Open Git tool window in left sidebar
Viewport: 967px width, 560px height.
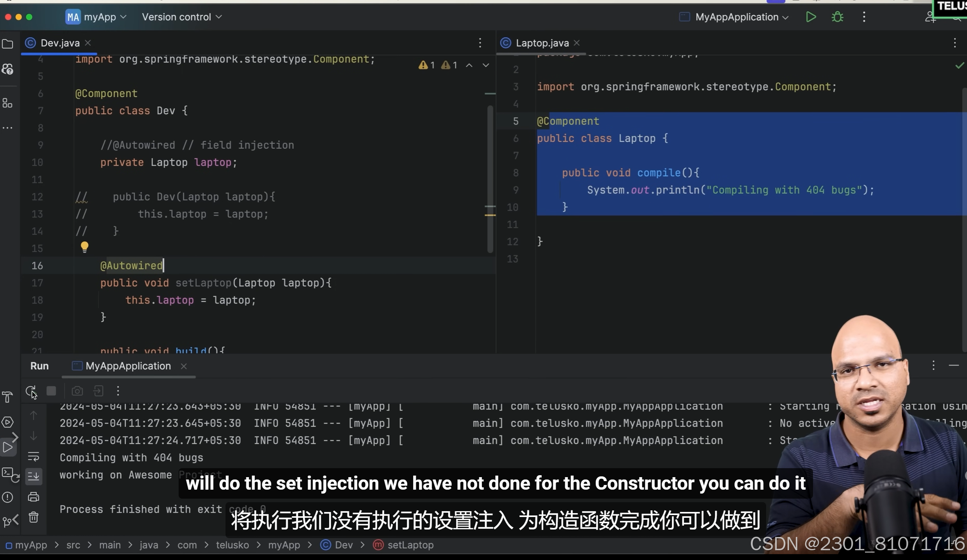(x=7, y=521)
